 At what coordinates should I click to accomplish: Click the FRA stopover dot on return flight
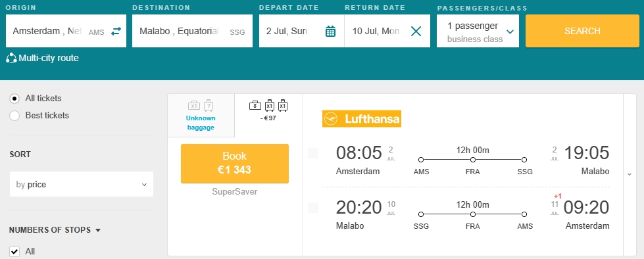473,214
